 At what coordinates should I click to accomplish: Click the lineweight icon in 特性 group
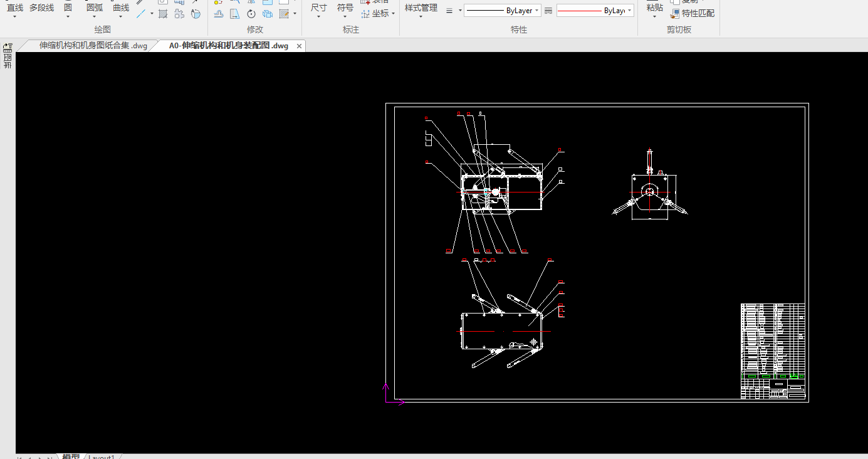pos(449,11)
